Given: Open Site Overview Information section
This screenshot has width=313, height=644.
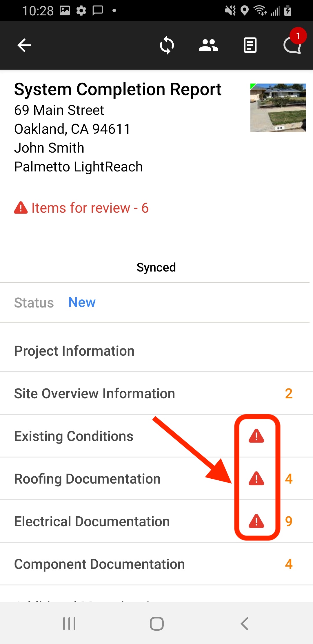Looking at the screenshot, I should [x=94, y=394].
